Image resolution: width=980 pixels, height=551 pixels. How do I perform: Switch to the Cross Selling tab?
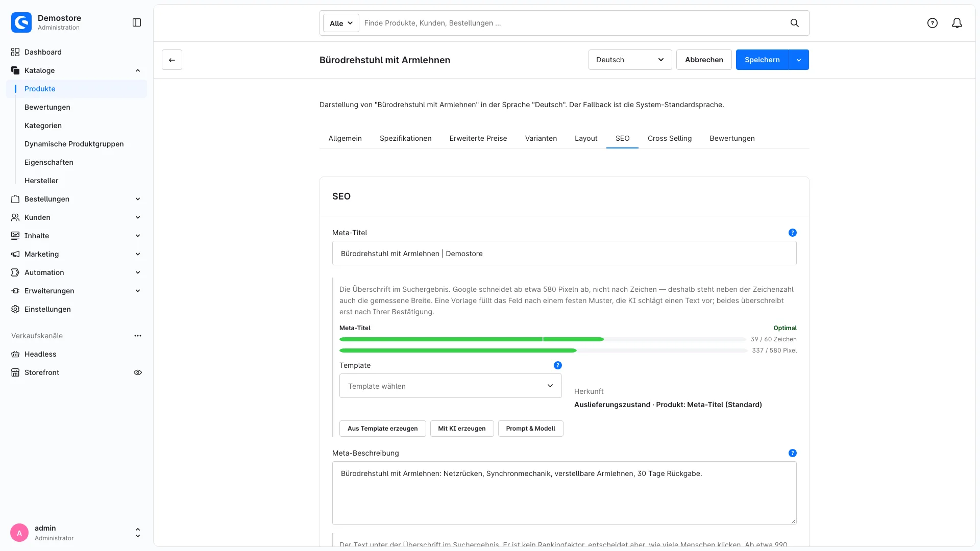tap(670, 138)
